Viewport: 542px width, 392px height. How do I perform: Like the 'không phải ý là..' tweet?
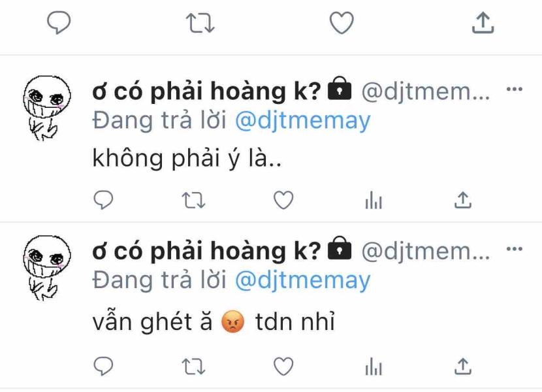point(283,200)
